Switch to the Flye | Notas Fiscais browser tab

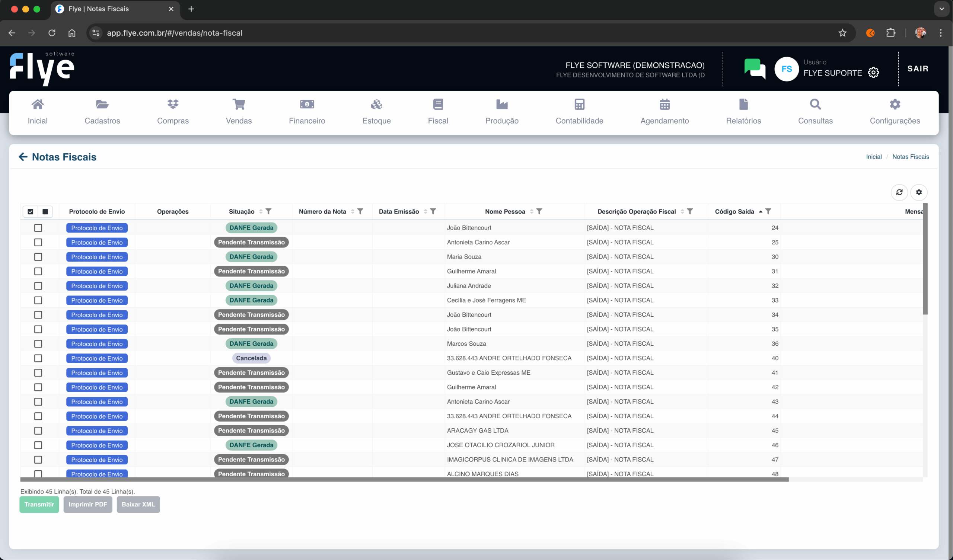click(x=115, y=9)
